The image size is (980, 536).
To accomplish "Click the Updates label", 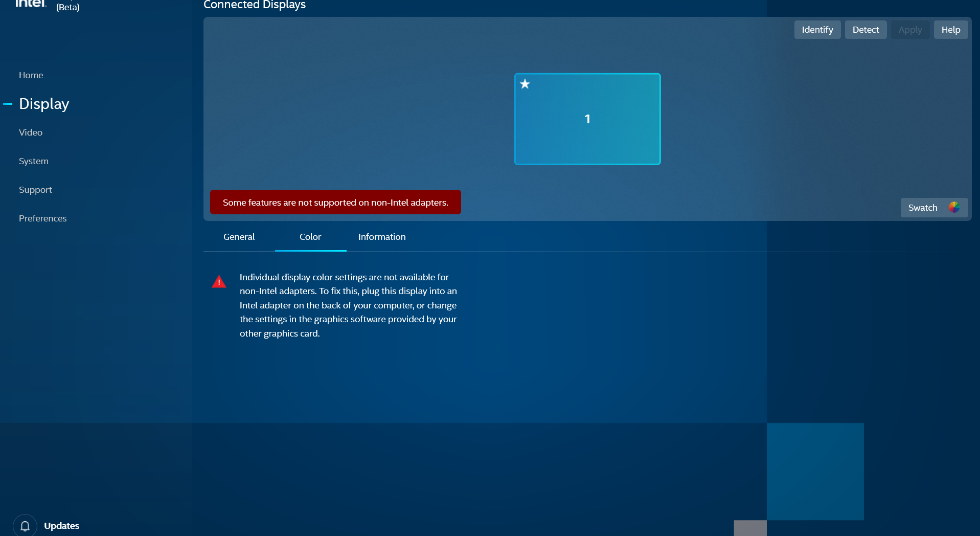I will click(x=62, y=526).
